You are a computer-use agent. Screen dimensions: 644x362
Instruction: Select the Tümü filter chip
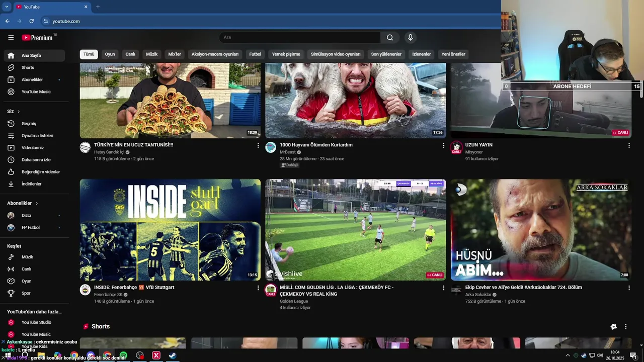click(89, 54)
